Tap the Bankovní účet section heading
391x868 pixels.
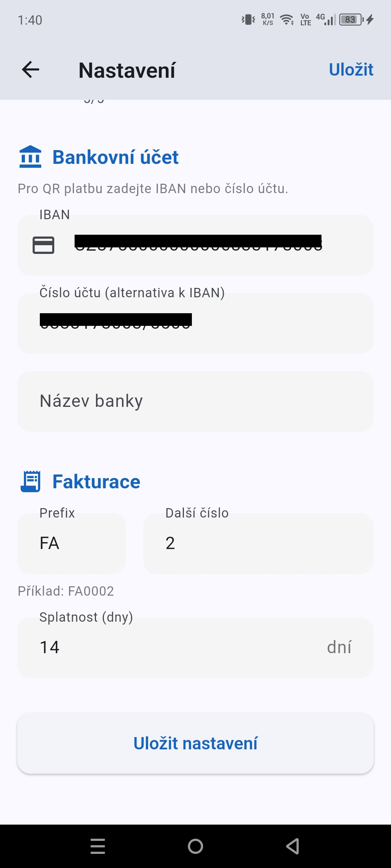coord(115,157)
